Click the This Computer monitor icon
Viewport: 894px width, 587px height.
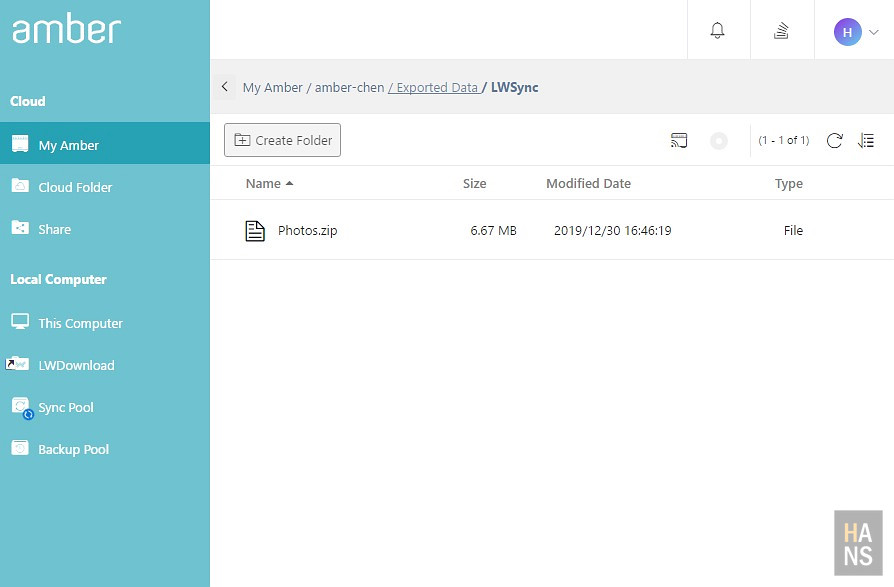(20, 321)
